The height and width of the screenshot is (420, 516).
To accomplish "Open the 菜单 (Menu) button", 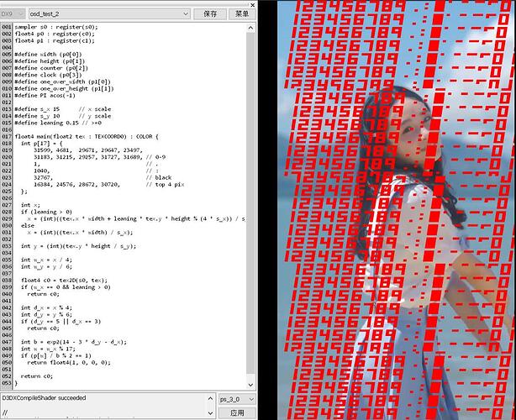I will point(242,14).
